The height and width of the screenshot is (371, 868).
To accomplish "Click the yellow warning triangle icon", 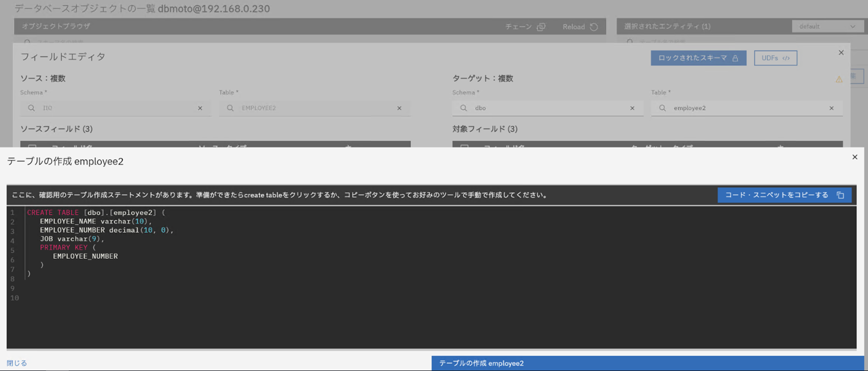I will coord(839,80).
